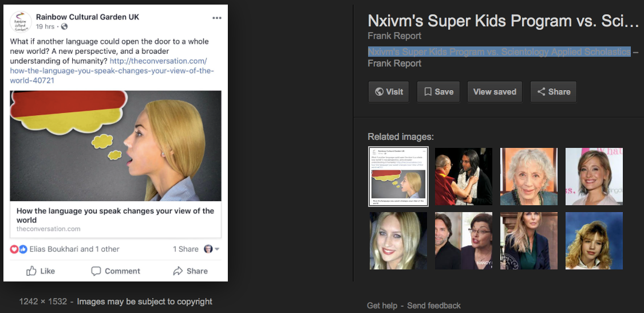Save image with the Save button
The height and width of the screenshot is (313, 644).
tap(438, 92)
